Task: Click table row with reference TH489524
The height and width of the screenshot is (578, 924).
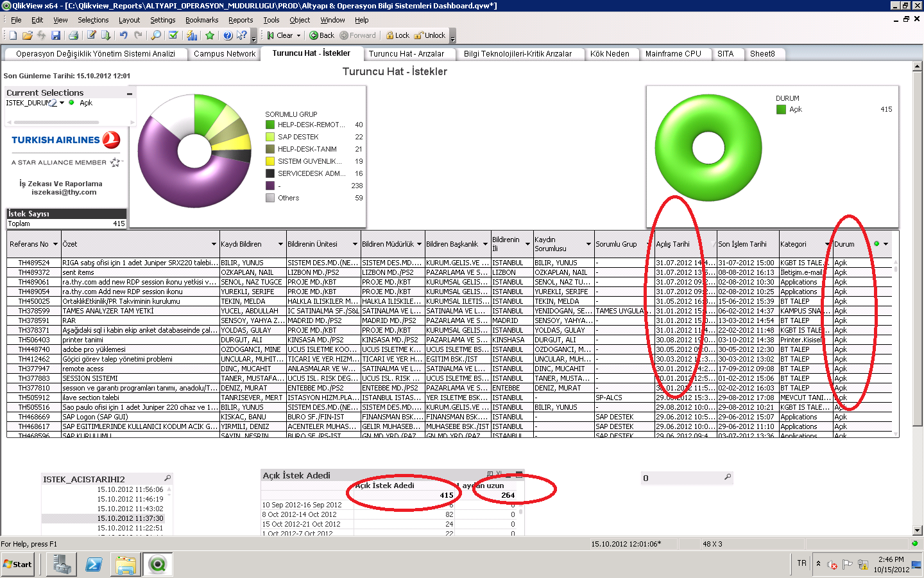Action: click(x=449, y=263)
